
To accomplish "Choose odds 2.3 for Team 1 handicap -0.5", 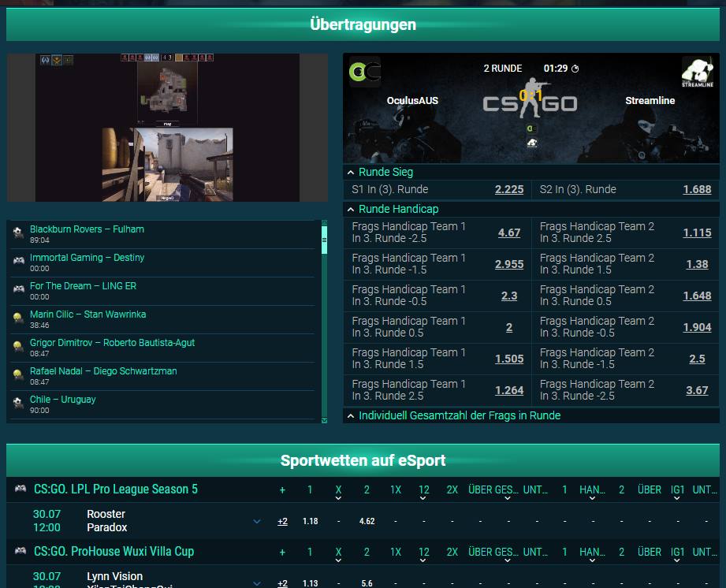I will click(x=509, y=296).
